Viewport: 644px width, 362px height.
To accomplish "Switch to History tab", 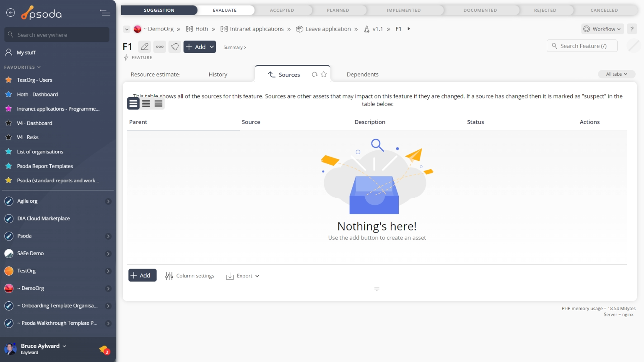I will [x=218, y=75].
